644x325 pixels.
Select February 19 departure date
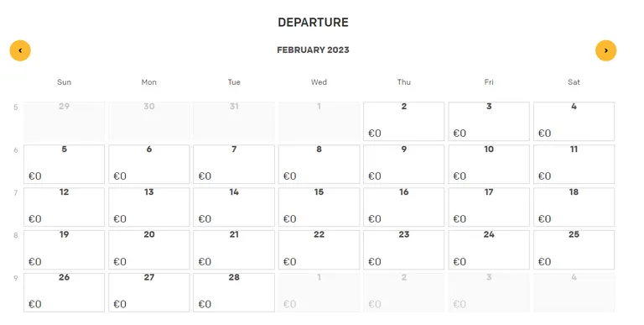(x=64, y=249)
